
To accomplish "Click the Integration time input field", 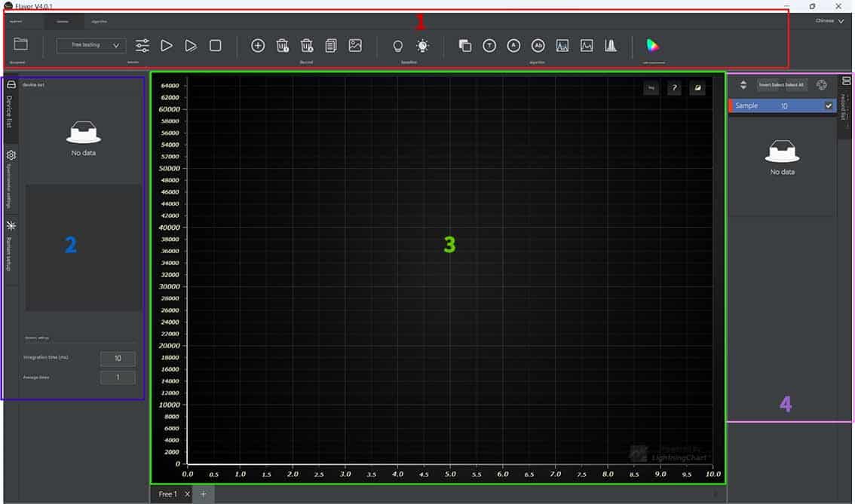I will [x=118, y=359].
